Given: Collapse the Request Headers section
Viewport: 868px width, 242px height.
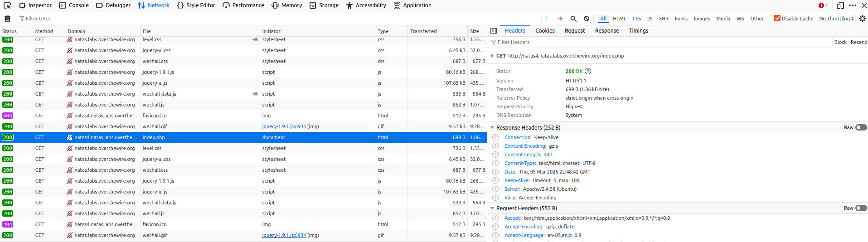Looking at the screenshot, I should [492, 208].
